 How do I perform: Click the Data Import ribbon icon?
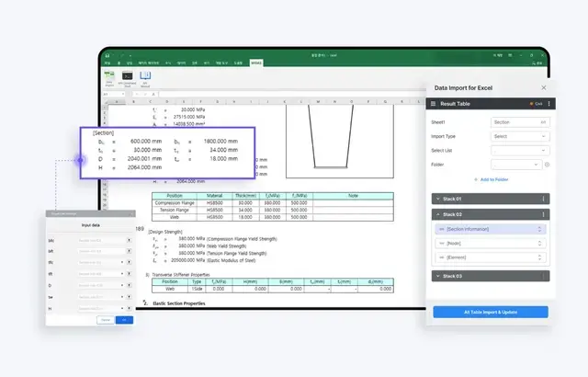click(x=108, y=77)
